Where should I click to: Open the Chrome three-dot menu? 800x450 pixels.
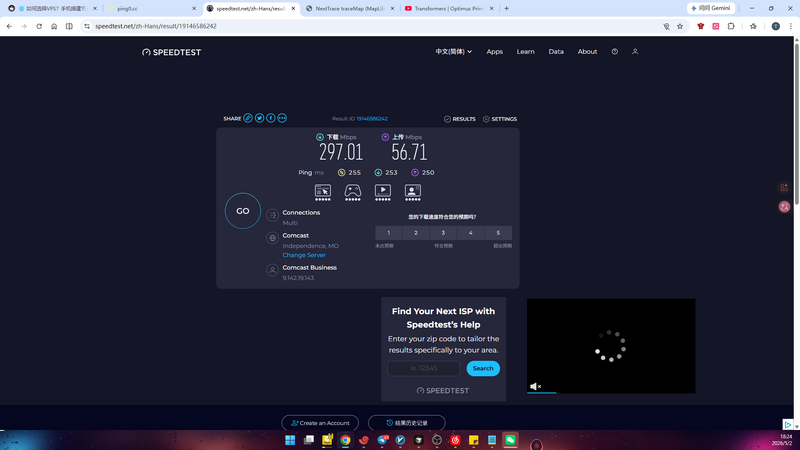(791, 26)
